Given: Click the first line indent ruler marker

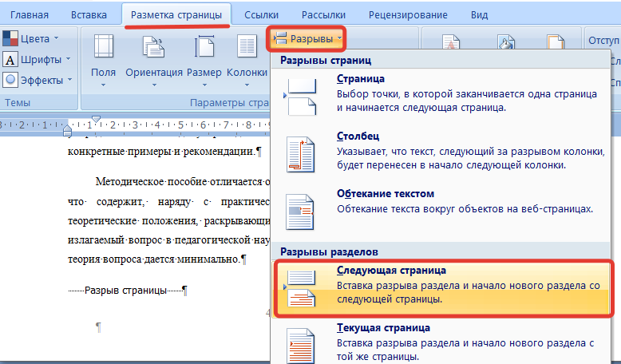Looking at the screenshot, I should coord(96,121).
